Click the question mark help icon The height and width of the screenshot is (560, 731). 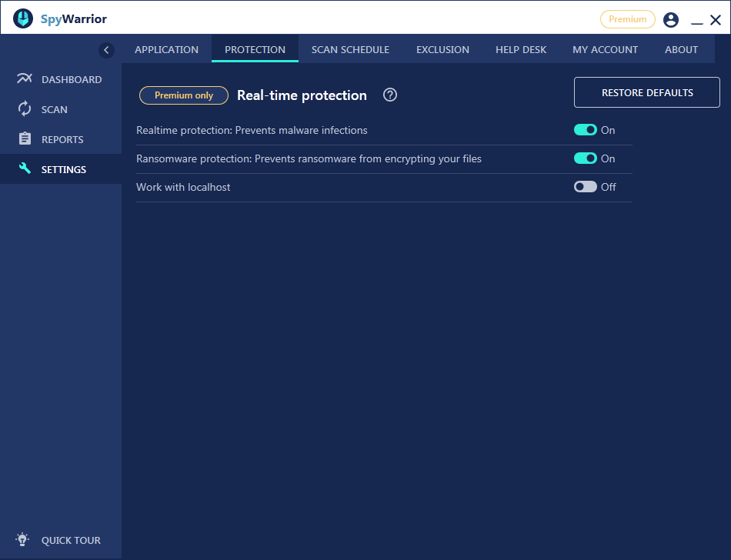[x=390, y=95]
